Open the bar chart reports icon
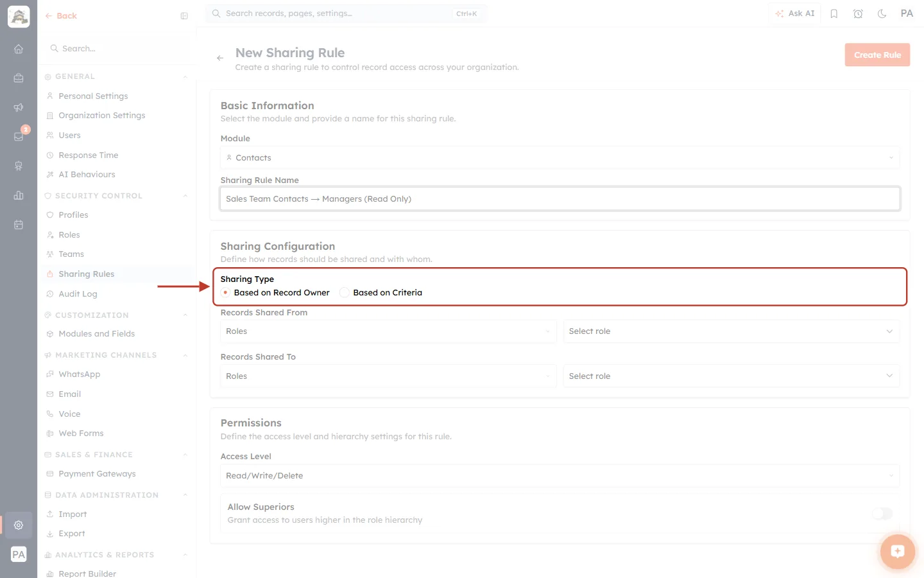The image size is (924, 578). pyautogui.click(x=19, y=195)
